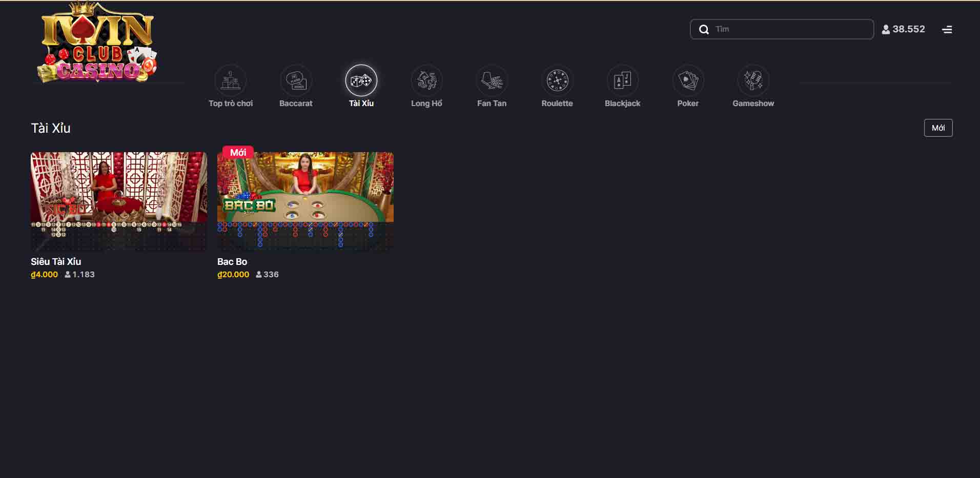
Task: Open the Bac Bo game thumbnail
Action: [x=305, y=200]
